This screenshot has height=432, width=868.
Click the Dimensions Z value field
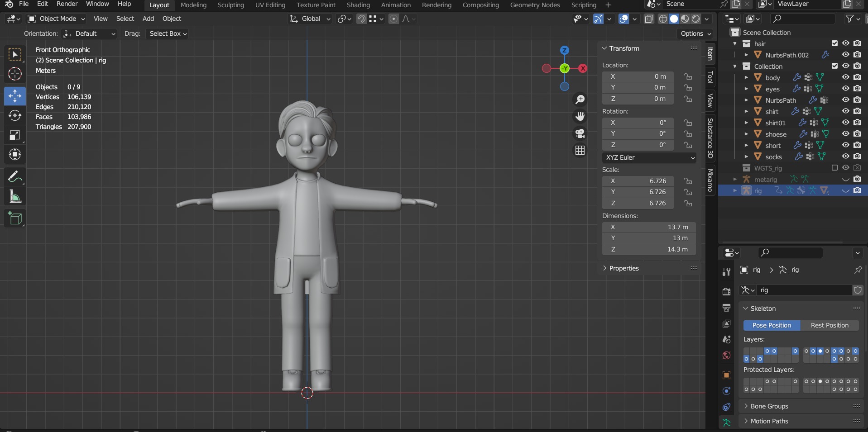649,249
